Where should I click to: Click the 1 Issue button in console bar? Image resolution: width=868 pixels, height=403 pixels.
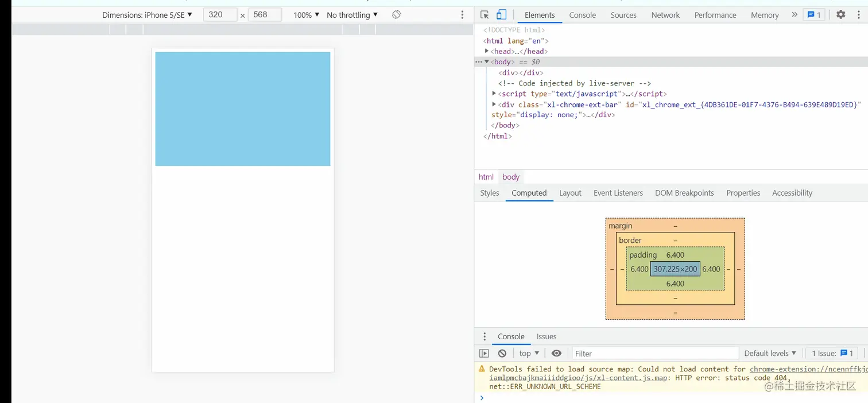[832, 353]
